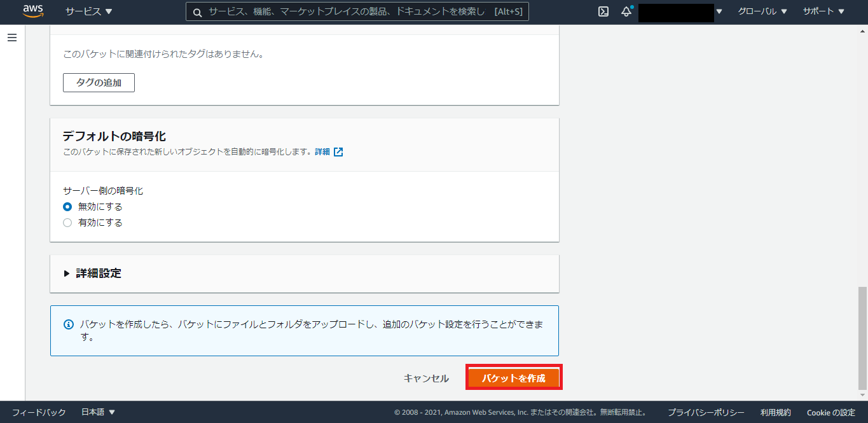This screenshot has width=868, height=423.
Task: Open the サービス dropdown menu
Action: pyautogui.click(x=88, y=11)
